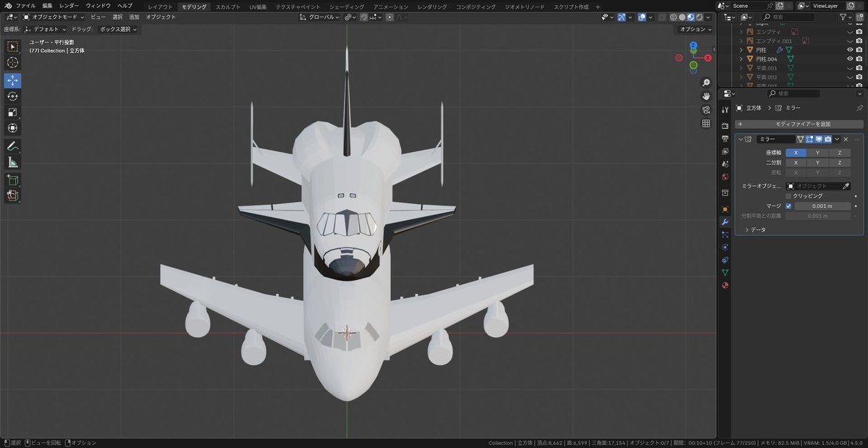This screenshot has height=448, width=868.
Task: Choose the Measure ruler tool
Action: 13,162
